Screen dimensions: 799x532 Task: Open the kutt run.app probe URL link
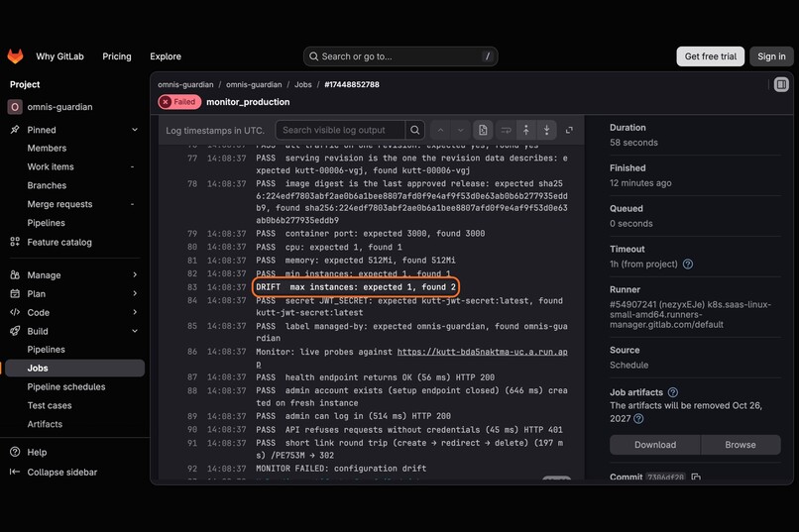click(482, 352)
